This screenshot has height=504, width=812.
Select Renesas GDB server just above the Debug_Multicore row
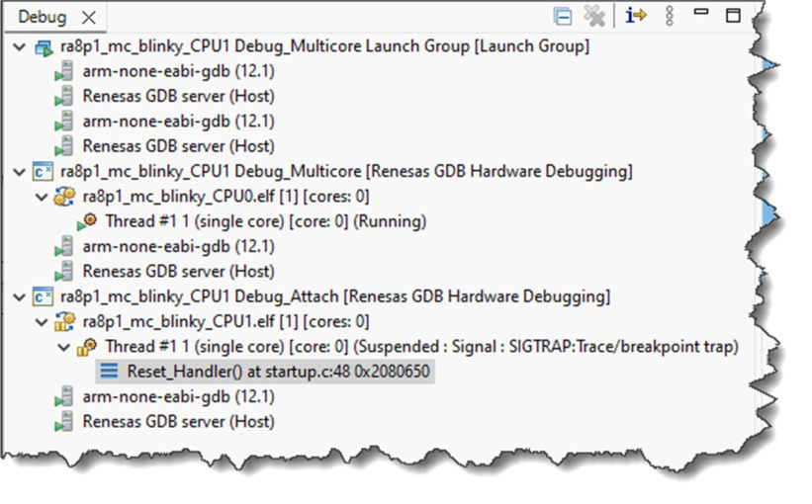pos(179,146)
